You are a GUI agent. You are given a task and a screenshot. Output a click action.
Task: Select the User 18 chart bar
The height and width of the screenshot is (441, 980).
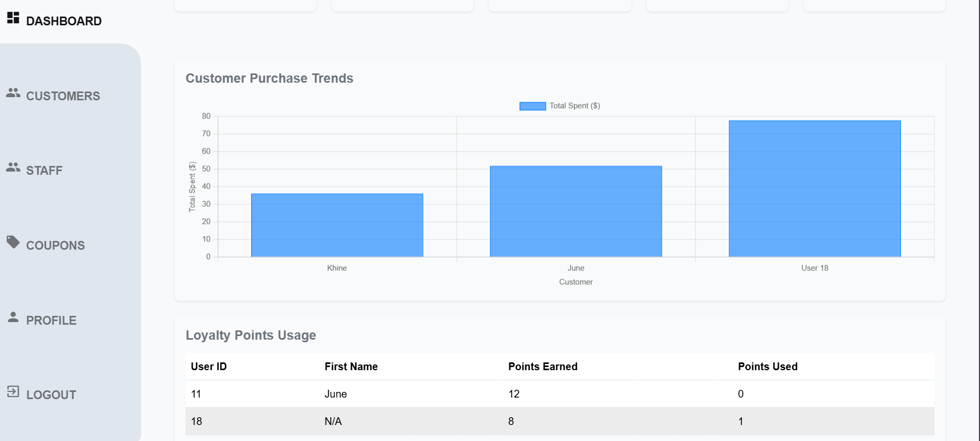point(815,189)
